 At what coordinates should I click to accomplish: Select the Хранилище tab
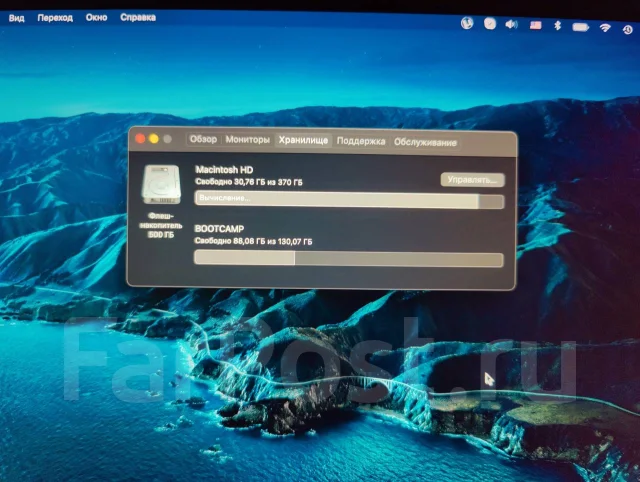point(303,140)
